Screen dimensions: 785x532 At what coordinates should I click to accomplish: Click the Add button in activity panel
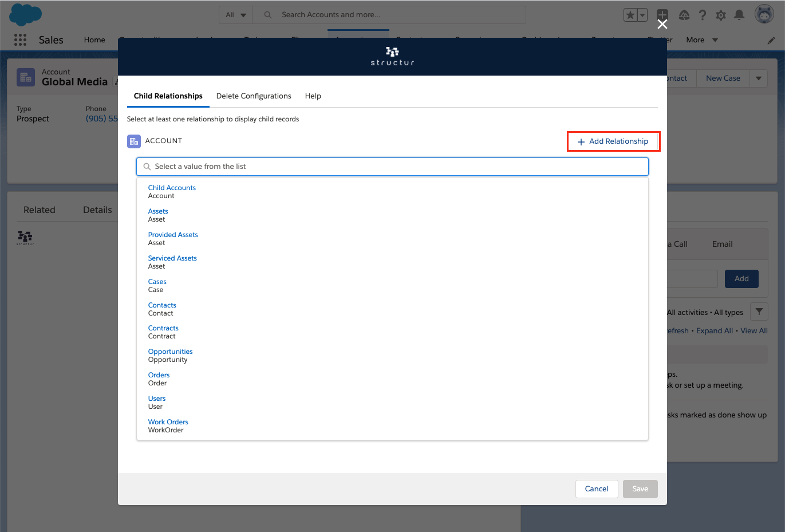741,279
